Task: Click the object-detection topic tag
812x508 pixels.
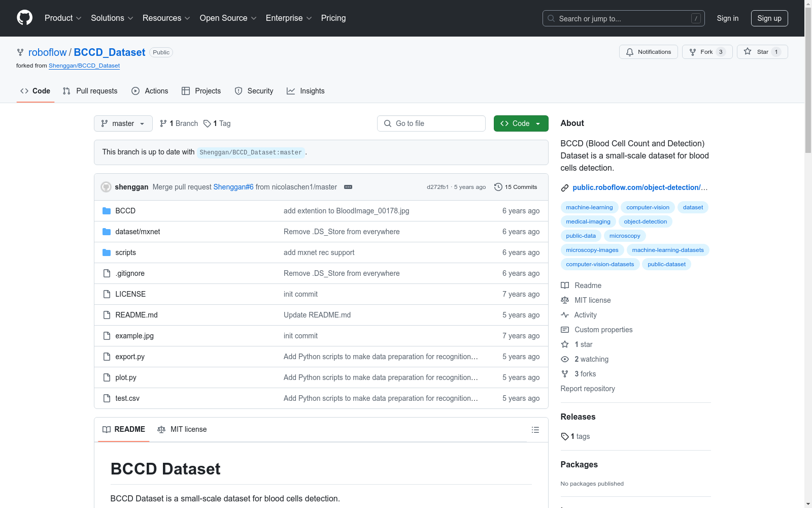Action: coord(646,221)
